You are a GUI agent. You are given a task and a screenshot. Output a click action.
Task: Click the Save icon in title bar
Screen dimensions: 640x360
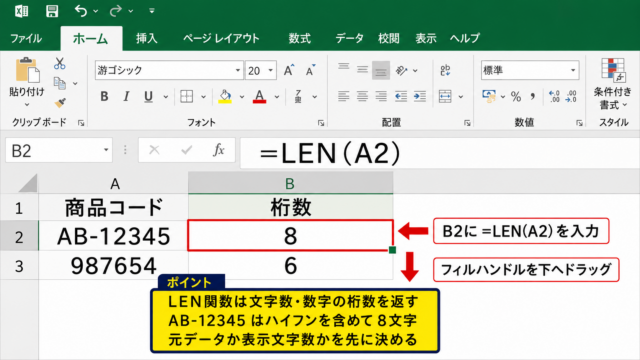[x=52, y=11]
